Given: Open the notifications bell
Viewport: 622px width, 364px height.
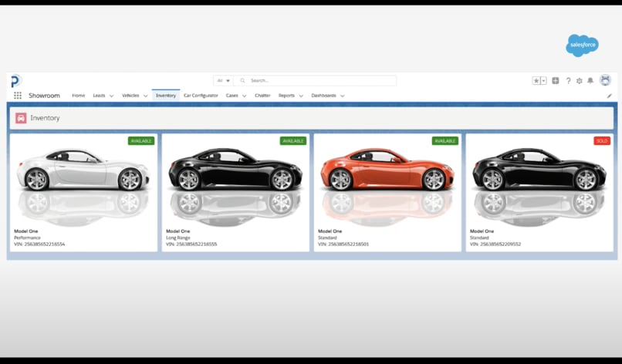Looking at the screenshot, I should [590, 81].
